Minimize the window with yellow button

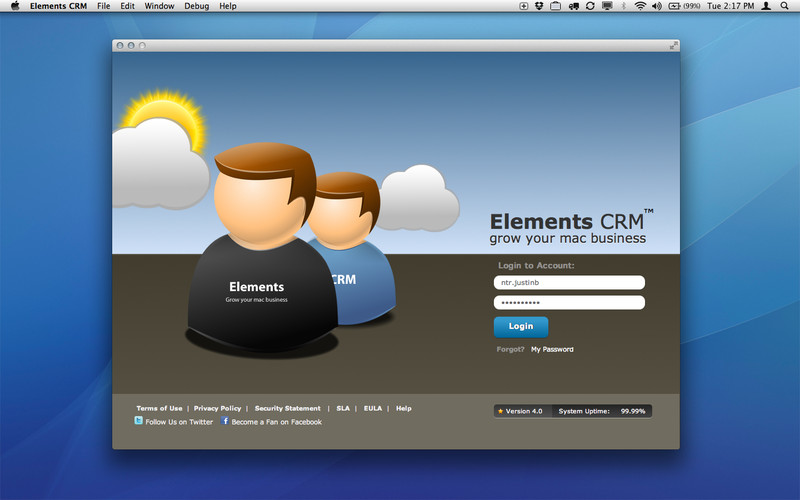[131, 45]
